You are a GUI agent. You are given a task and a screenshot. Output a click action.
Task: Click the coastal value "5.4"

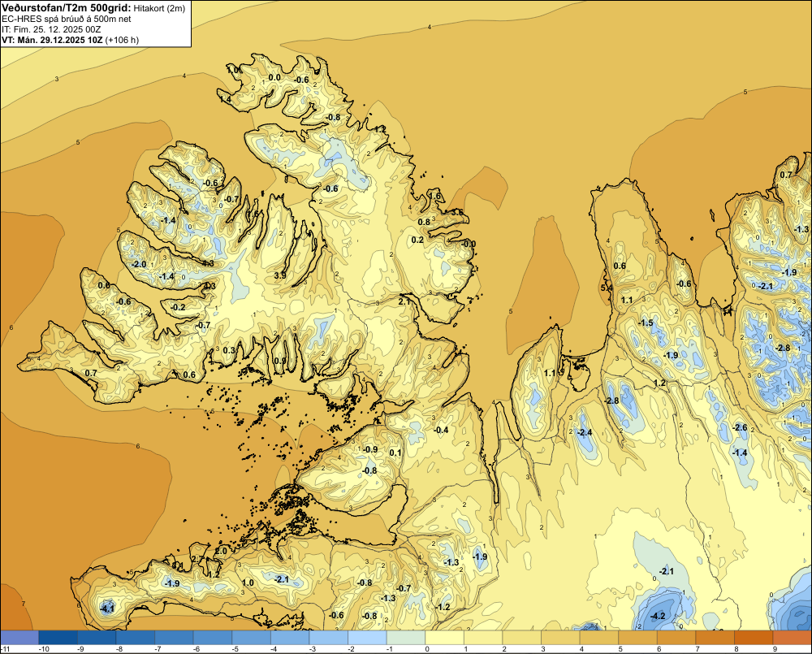[x=607, y=288]
